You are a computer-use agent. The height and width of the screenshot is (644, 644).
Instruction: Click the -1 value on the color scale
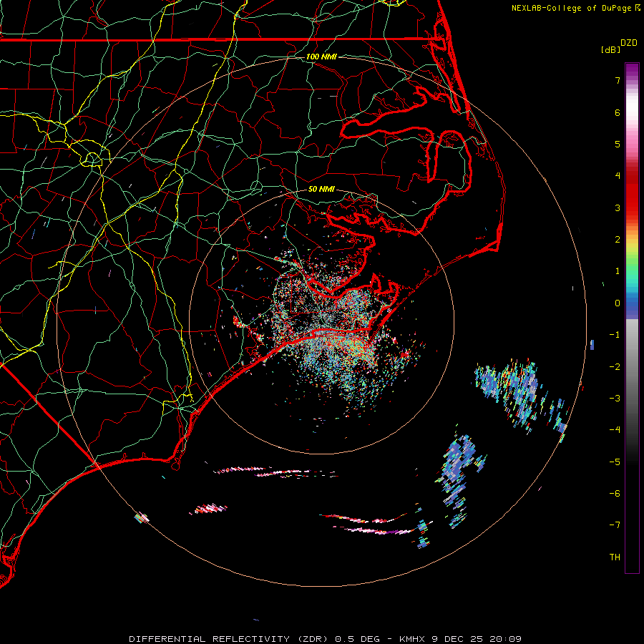[615, 335]
